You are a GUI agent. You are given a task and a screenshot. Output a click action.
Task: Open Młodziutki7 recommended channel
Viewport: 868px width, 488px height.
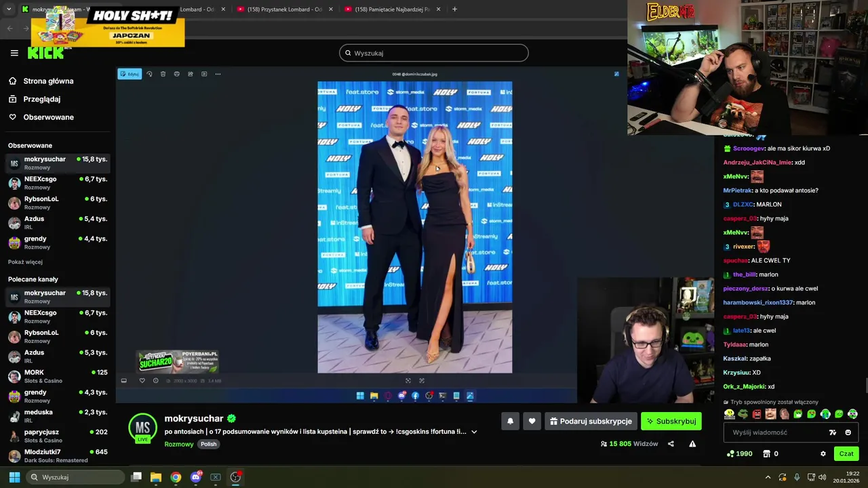click(58, 455)
